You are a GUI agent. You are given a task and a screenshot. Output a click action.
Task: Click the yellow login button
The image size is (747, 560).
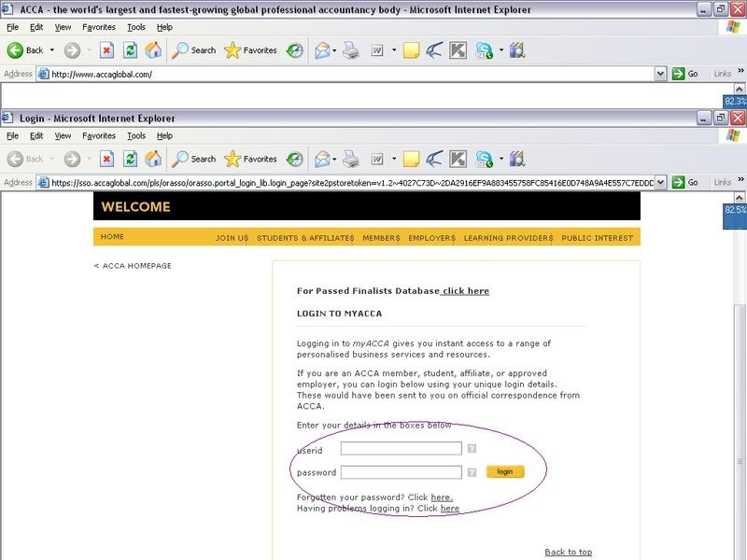[x=505, y=471]
